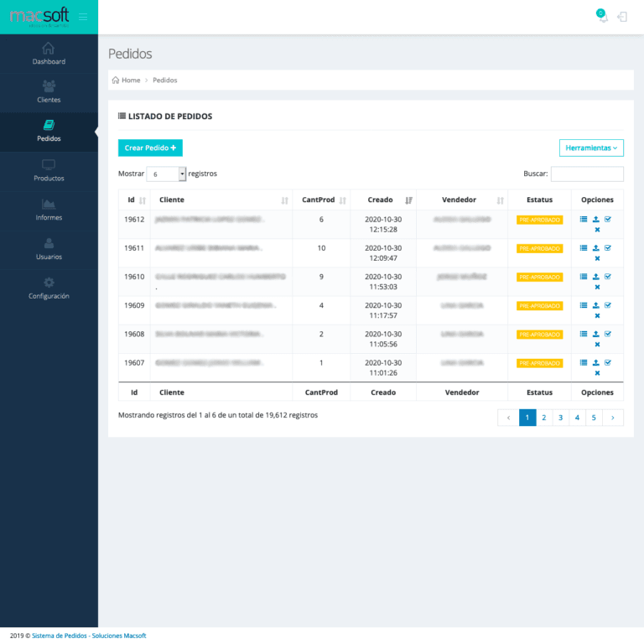Delete order 19610 with the X icon

[597, 287]
